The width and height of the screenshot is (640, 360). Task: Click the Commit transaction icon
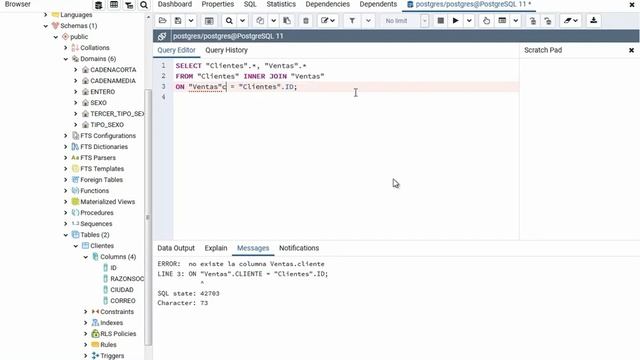click(533, 20)
